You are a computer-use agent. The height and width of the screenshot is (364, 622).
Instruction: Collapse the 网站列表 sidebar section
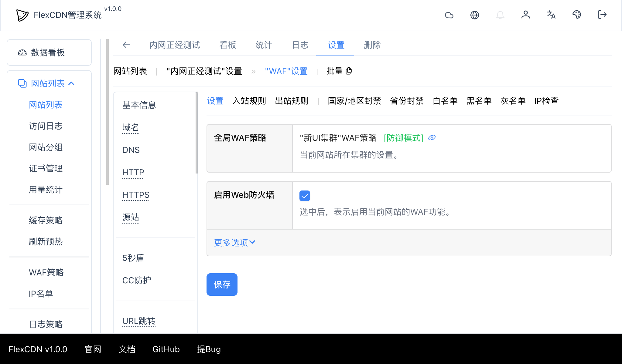coord(72,83)
